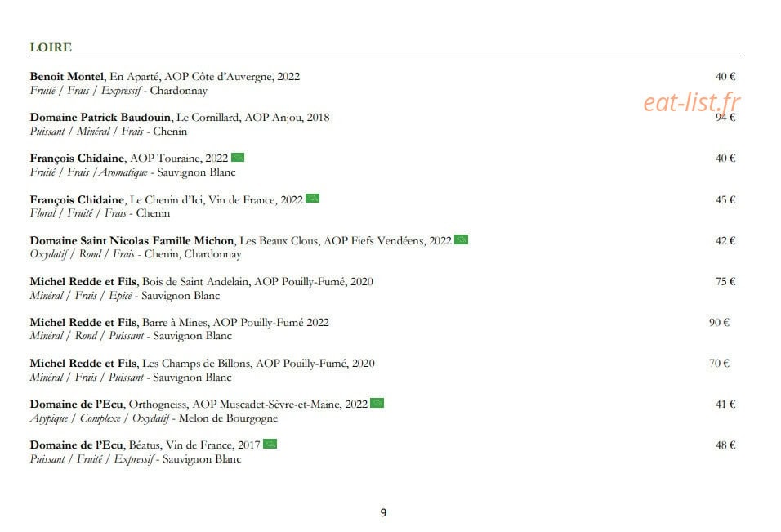Select Domaine de l'Ecu Béatus wine name
781x532 pixels.
(x=145, y=445)
